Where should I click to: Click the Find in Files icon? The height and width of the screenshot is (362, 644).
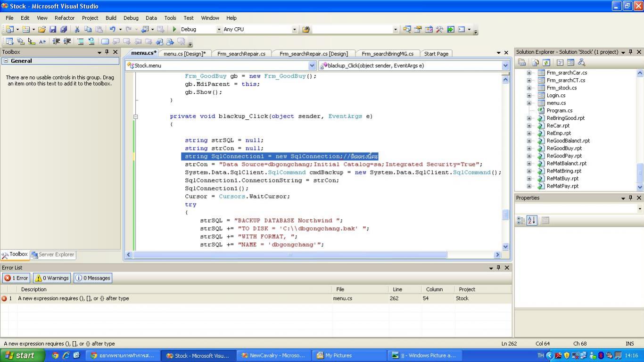point(306,29)
